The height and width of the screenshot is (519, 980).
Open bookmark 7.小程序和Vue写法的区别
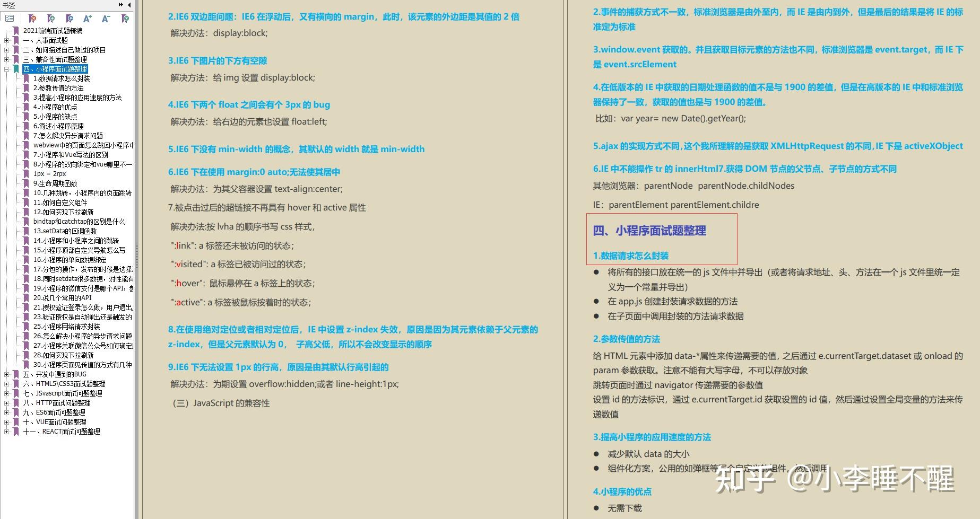tap(71, 155)
